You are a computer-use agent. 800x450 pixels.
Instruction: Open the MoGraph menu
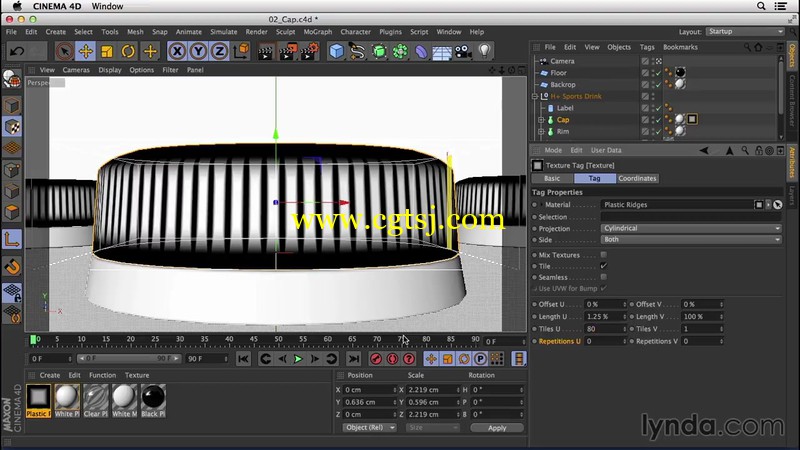click(x=317, y=32)
